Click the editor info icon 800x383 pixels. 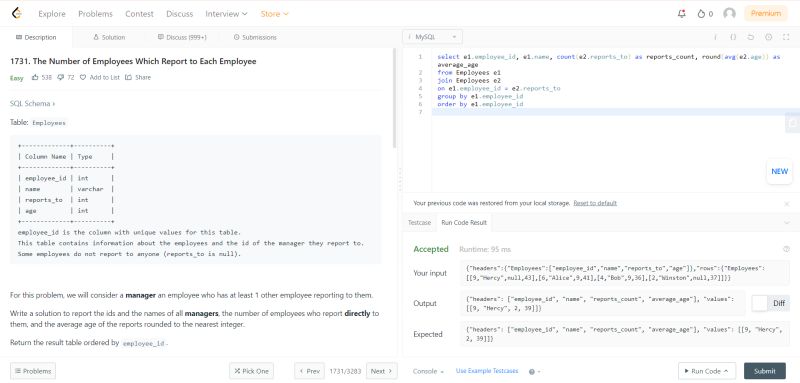715,37
